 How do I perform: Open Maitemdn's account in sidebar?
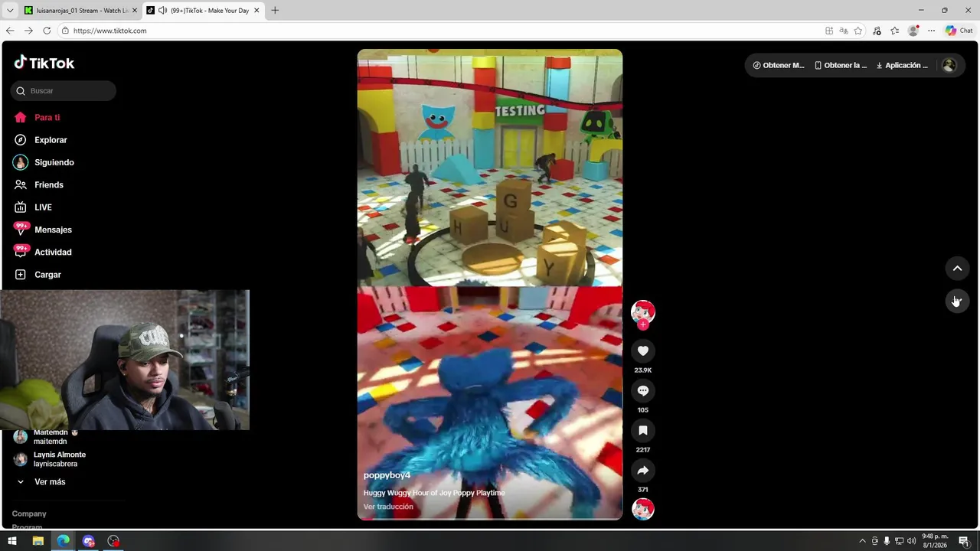point(46,437)
